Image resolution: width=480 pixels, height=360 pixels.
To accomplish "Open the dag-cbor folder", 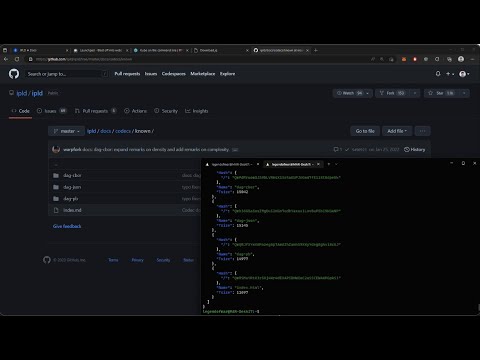I will click(x=72, y=175).
